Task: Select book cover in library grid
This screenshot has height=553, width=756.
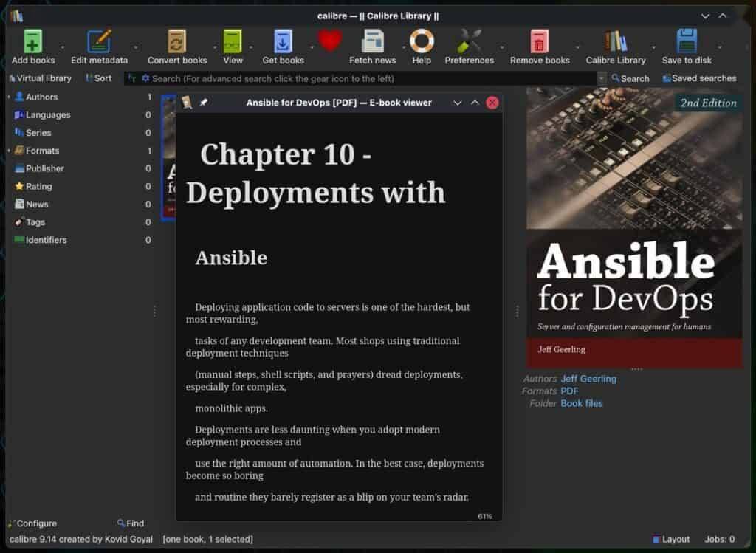Action: (x=169, y=158)
